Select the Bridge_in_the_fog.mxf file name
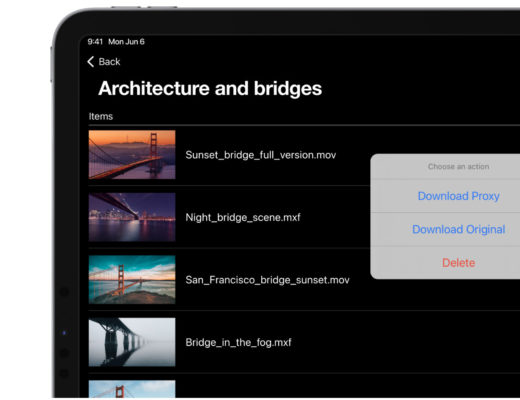 (x=238, y=342)
